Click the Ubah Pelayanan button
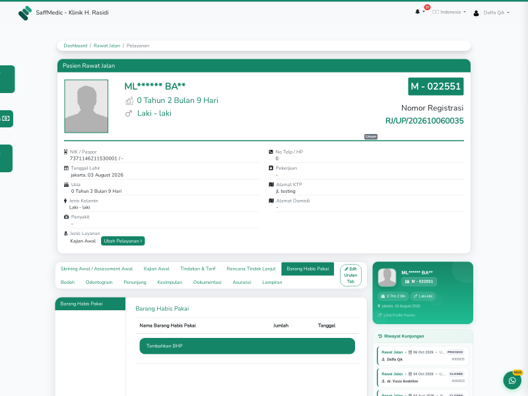 point(123,241)
